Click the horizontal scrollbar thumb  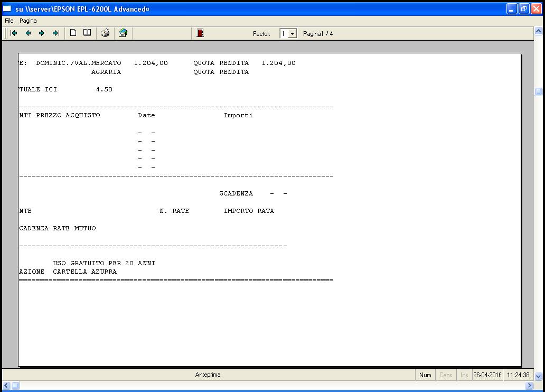coord(16,385)
